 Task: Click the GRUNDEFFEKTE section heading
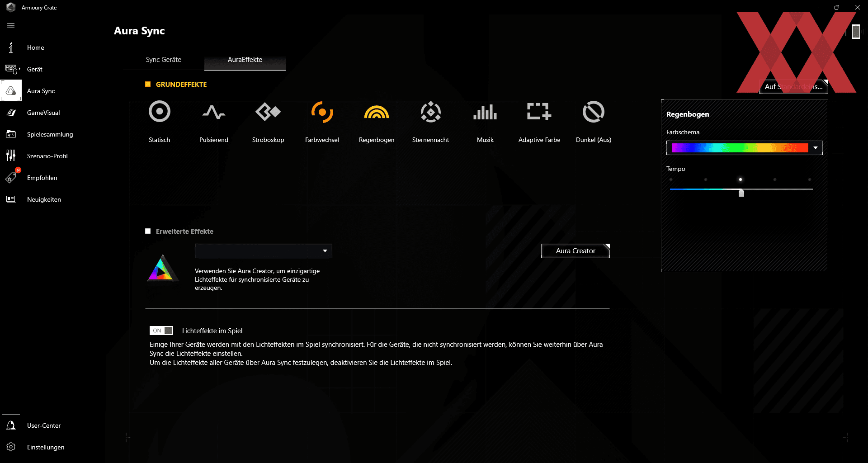tap(181, 84)
